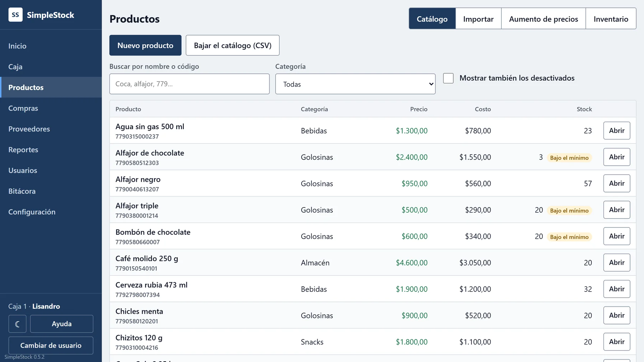Toggle dark mode with the moon icon

pos(18,324)
